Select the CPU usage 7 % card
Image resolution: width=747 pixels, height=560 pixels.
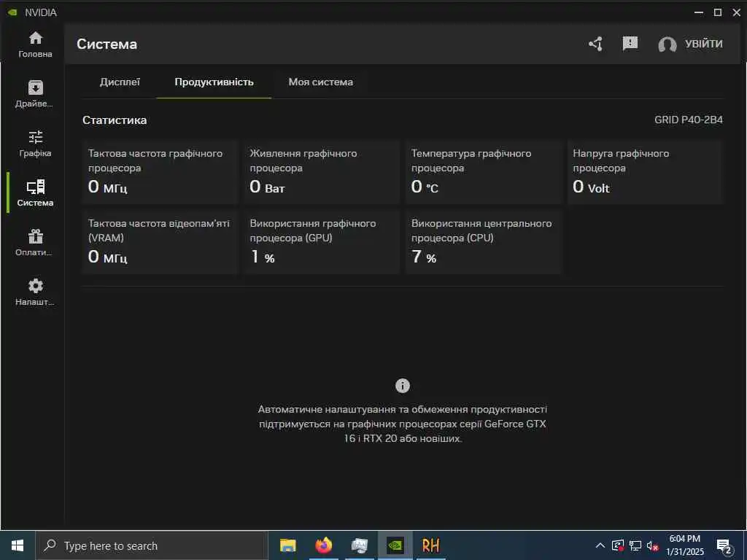(x=484, y=242)
